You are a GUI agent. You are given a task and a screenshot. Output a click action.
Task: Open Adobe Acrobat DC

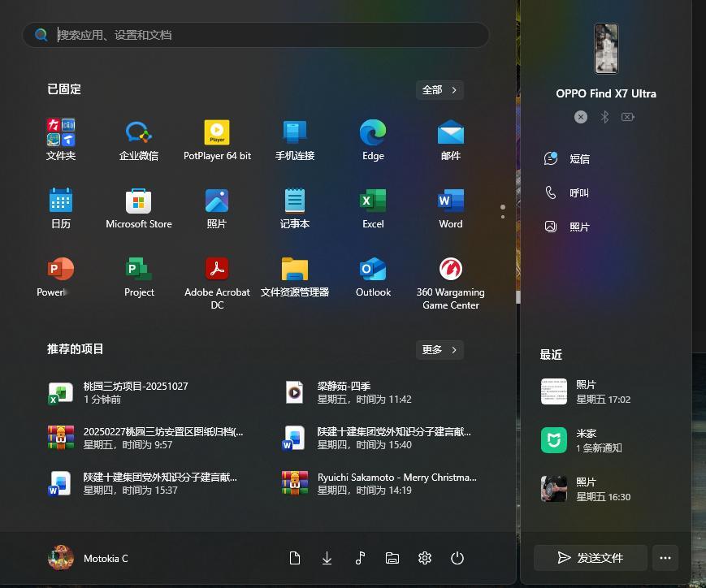(x=217, y=283)
